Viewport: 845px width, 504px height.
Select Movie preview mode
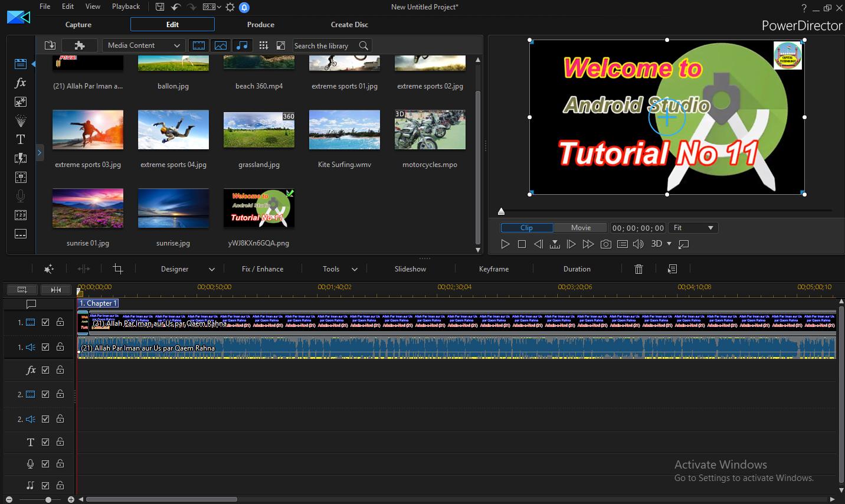click(581, 228)
